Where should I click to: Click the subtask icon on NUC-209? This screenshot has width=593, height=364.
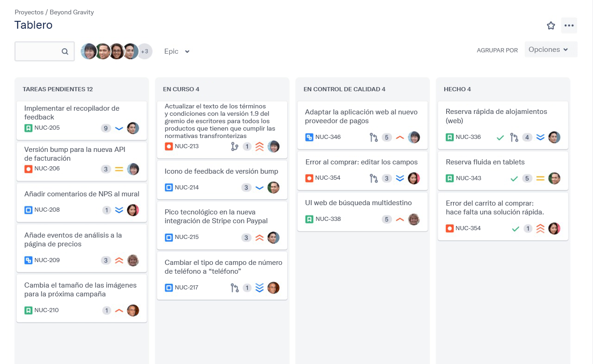(x=28, y=260)
